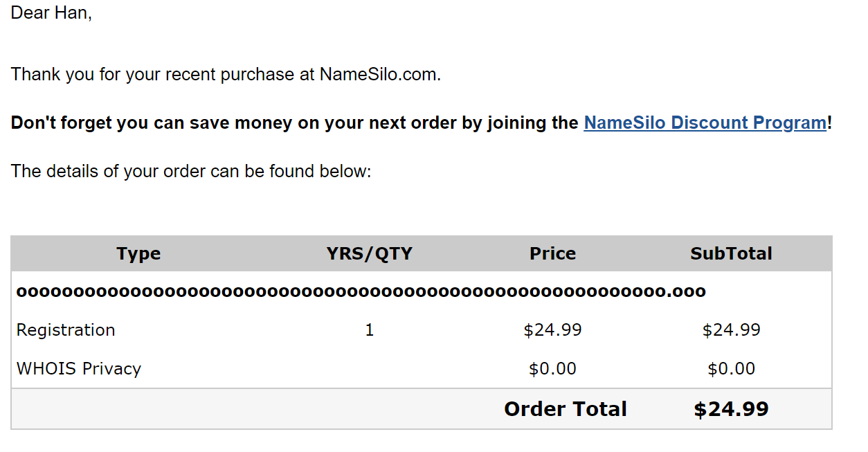The image size is (868, 452).
Task: Click the WHOIS Privacy price $0.00
Action: point(552,369)
